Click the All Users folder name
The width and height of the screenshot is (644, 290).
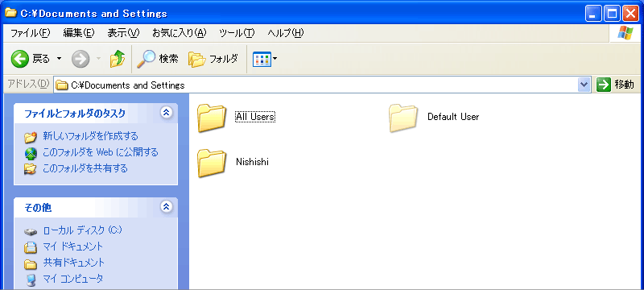click(x=255, y=117)
